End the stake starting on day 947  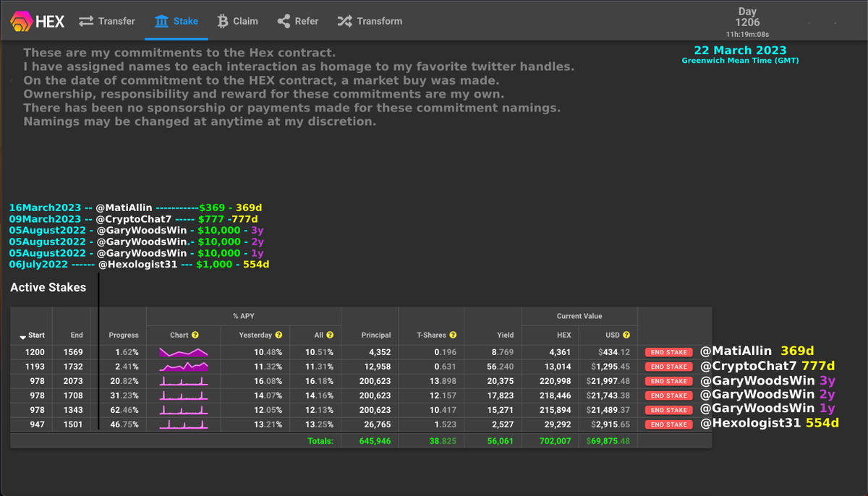pyautogui.click(x=668, y=424)
